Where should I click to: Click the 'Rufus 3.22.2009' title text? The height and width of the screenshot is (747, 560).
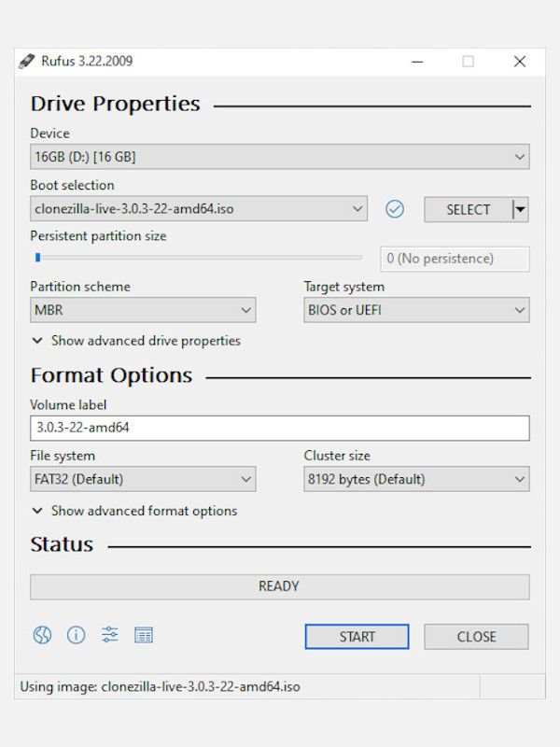[x=87, y=61]
